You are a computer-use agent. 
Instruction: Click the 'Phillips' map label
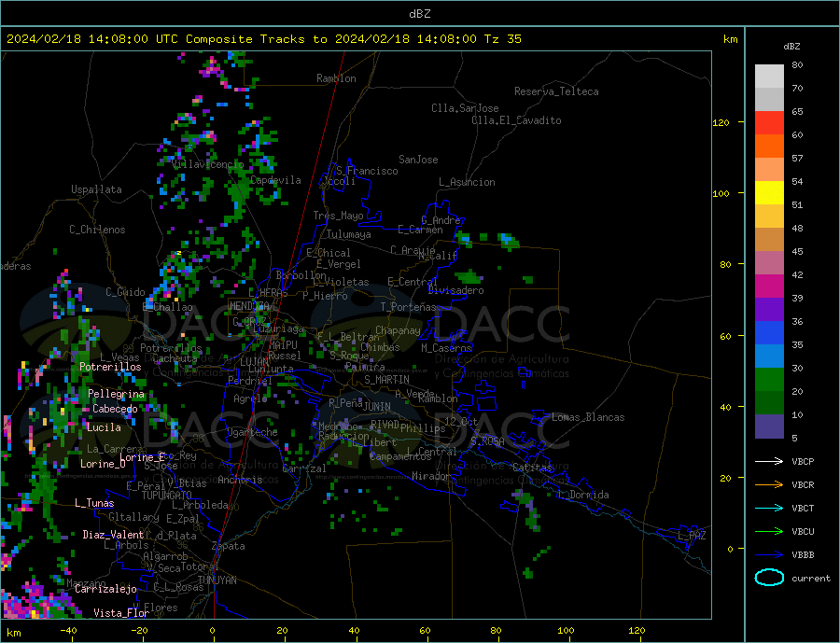tap(423, 428)
